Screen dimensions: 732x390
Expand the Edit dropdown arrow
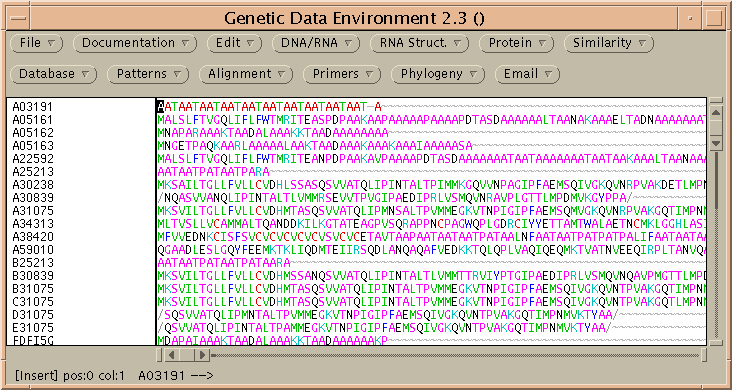pos(251,43)
